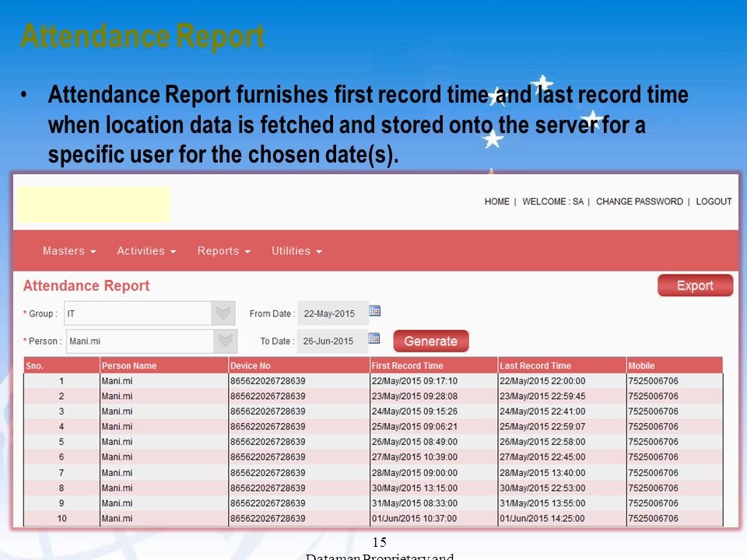Select last record time 31/May/2015 13:55:00
The height and width of the screenshot is (560, 747).
(x=542, y=503)
